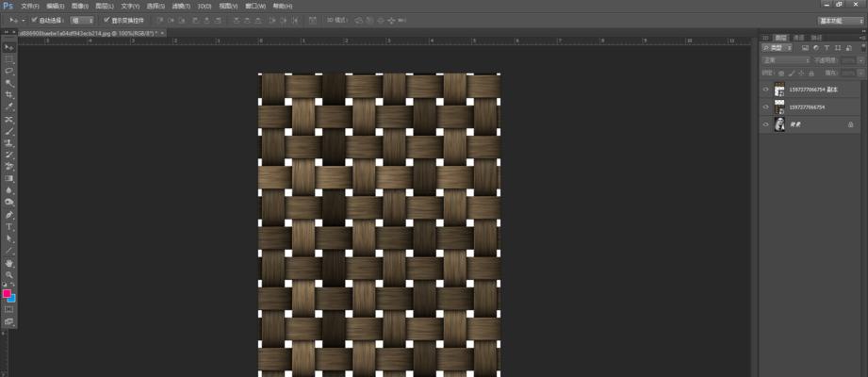Select the Dodge tool

pos(9,202)
